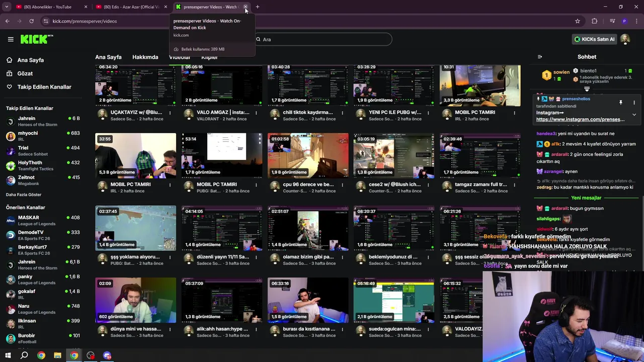Open the Instagram link in the pinned message
This screenshot has width=644, height=362.
tap(580, 120)
